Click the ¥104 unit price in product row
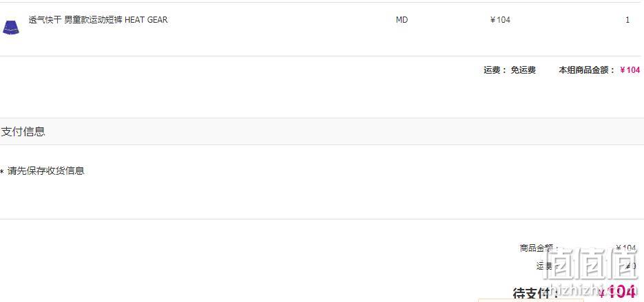 tap(500, 20)
